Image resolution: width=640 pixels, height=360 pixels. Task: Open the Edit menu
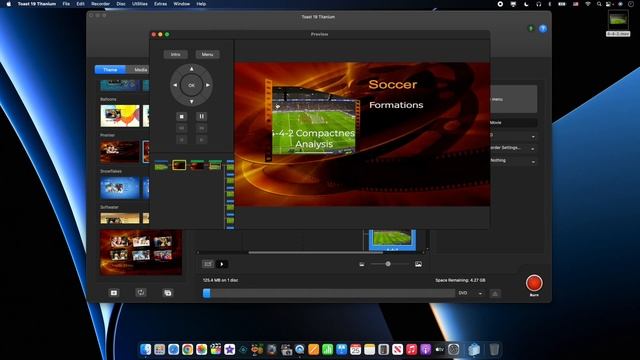[80, 4]
